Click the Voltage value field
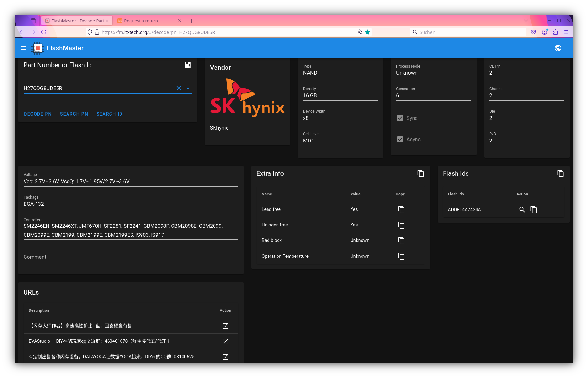The image size is (588, 378). 131,182
